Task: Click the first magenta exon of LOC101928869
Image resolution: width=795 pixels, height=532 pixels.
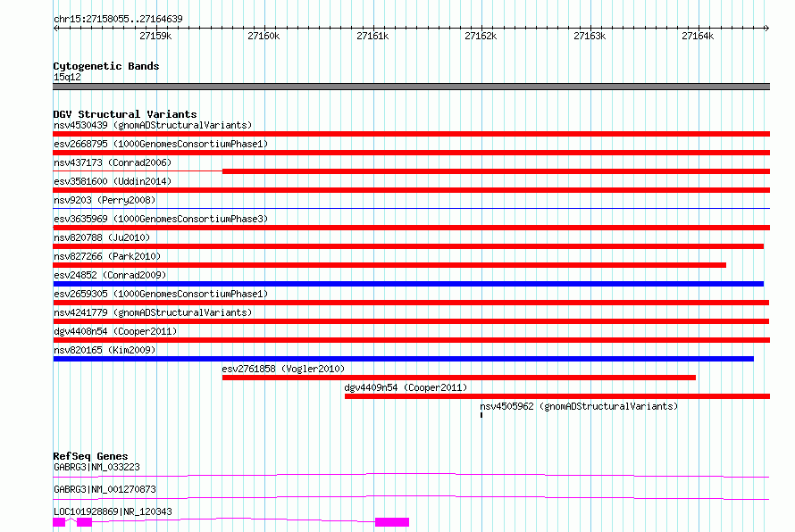Action: click(x=59, y=522)
